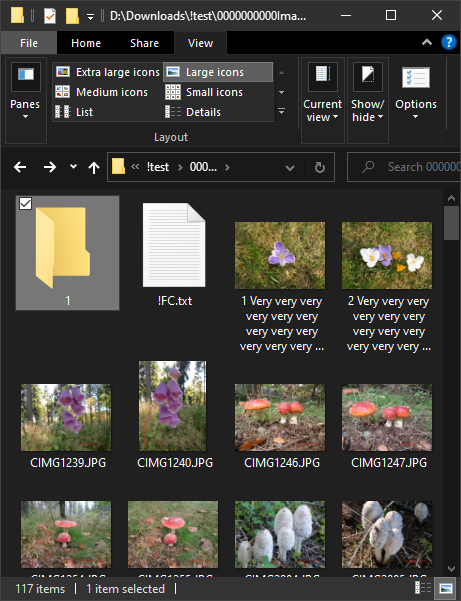The width and height of the screenshot is (461, 601).
Task: Select CIMG1247.JPG mushroom thumbnail
Action: pos(387,417)
